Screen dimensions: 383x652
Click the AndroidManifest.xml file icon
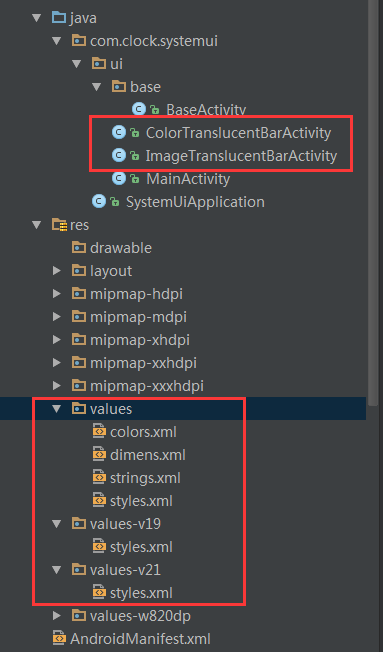[x=59, y=638]
